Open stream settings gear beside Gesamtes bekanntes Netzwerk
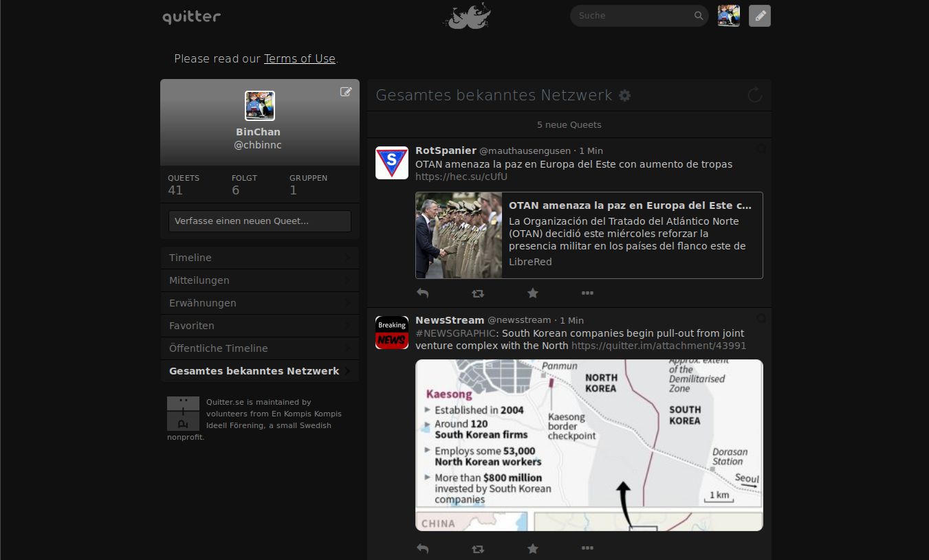This screenshot has width=929, height=560. point(624,96)
